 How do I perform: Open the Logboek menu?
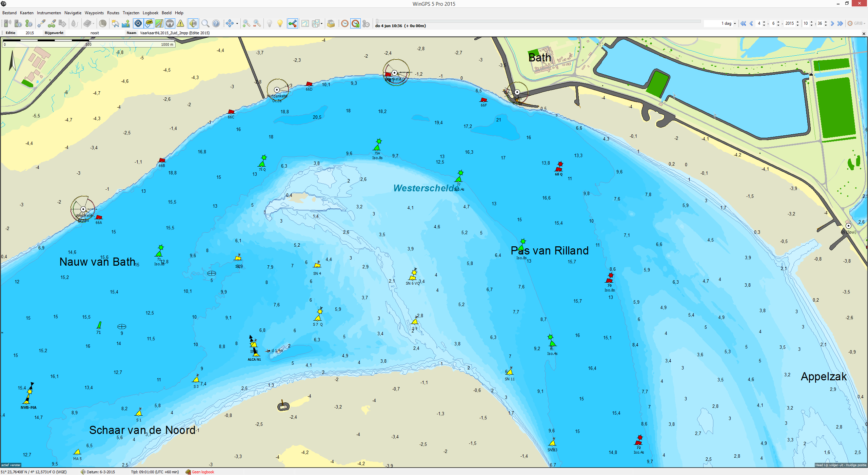(x=151, y=13)
